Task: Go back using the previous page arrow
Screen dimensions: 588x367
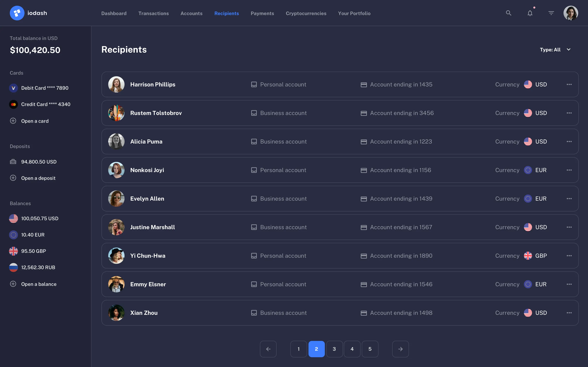Action: click(268, 349)
